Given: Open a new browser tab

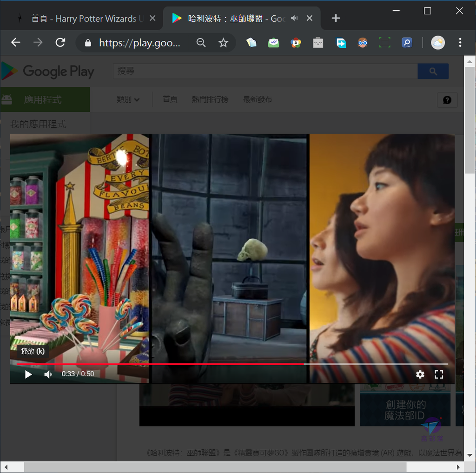Looking at the screenshot, I should [336, 18].
